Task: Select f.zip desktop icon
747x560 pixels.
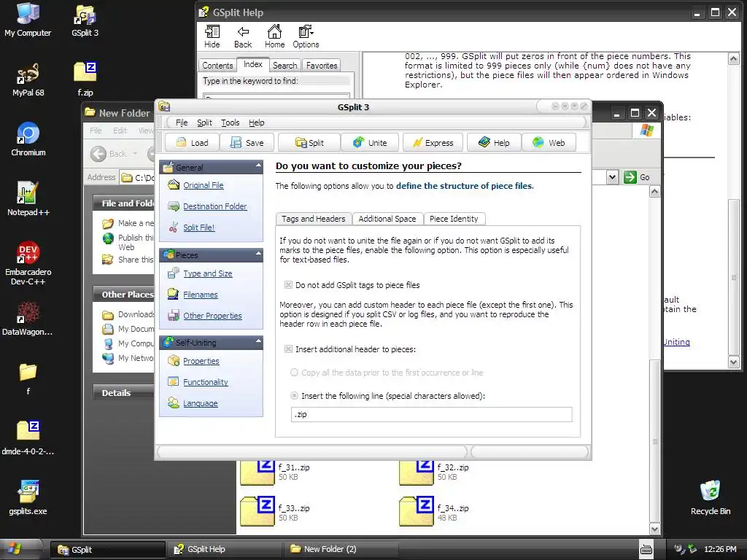Action: (85, 80)
